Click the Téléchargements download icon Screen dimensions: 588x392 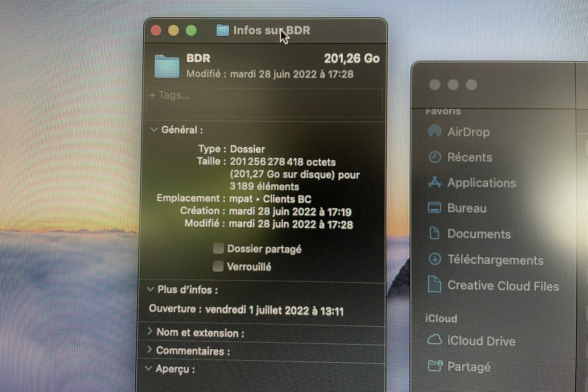pyautogui.click(x=435, y=259)
